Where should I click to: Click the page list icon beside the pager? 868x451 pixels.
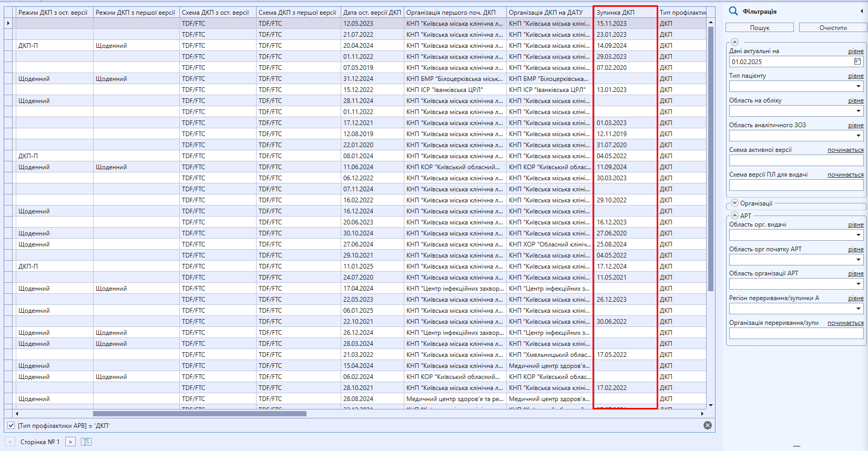pos(86,442)
